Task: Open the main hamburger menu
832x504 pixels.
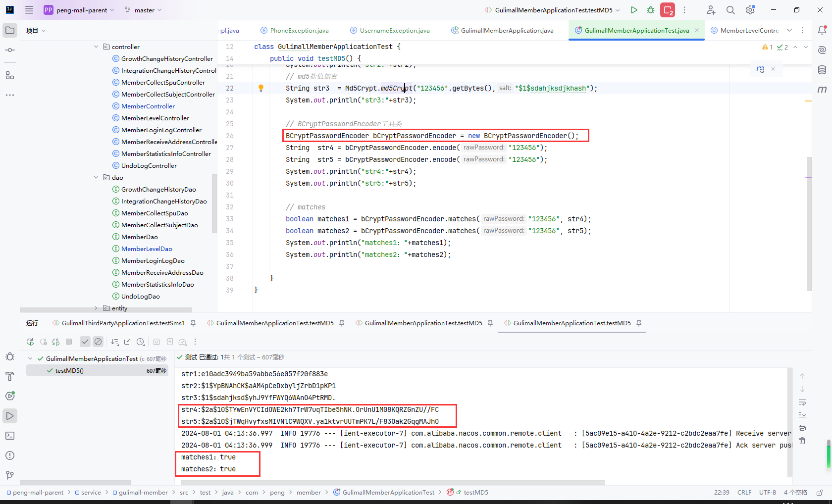Action: [x=29, y=10]
